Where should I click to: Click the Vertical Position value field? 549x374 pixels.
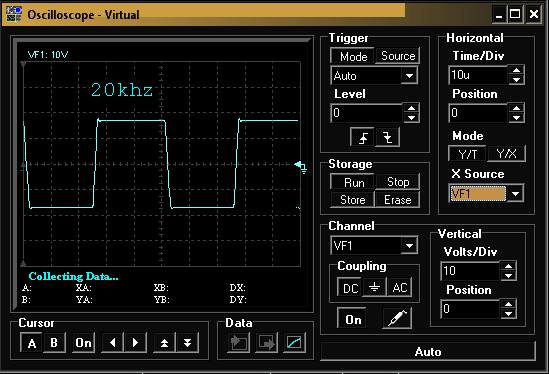[470, 309]
